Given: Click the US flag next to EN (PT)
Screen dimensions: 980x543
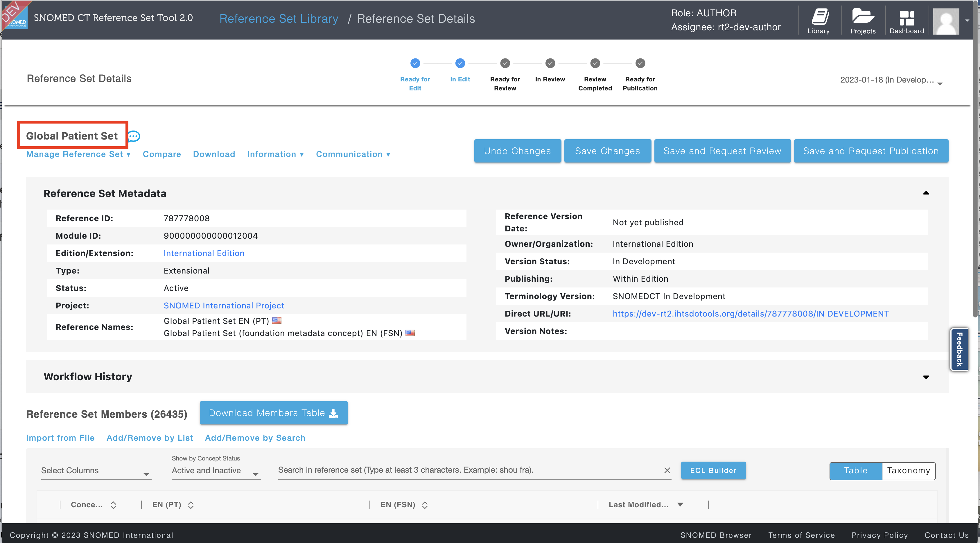Looking at the screenshot, I should (277, 321).
